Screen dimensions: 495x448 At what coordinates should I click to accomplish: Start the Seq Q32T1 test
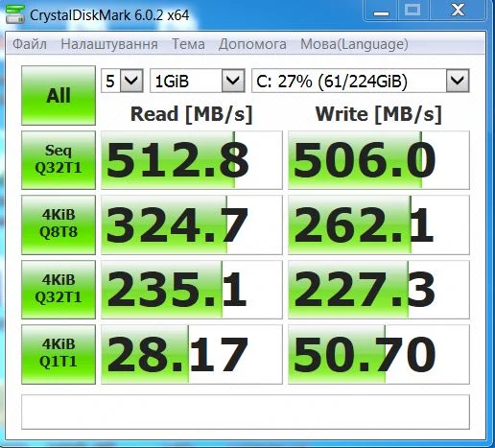(59, 160)
